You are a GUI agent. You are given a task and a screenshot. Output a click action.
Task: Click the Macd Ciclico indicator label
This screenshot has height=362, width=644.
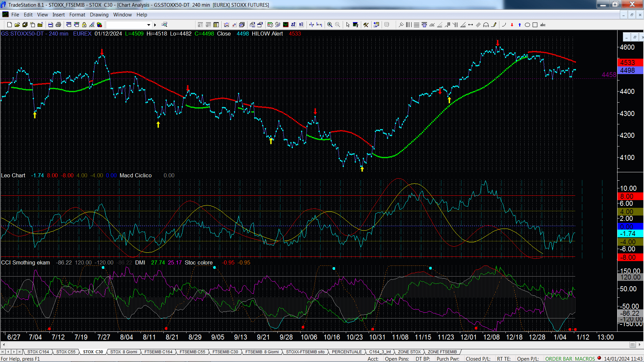tap(136, 176)
